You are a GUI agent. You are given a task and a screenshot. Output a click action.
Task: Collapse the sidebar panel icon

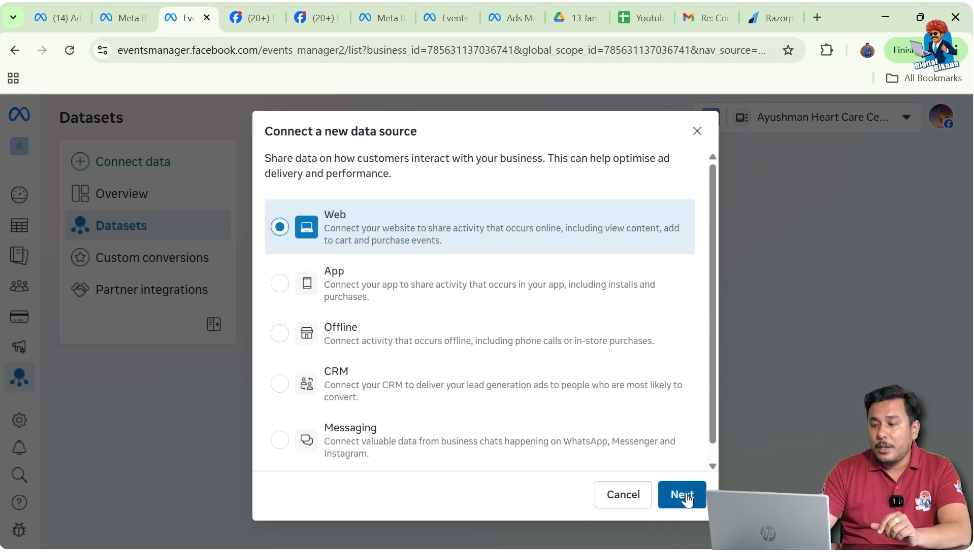tap(214, 324)
